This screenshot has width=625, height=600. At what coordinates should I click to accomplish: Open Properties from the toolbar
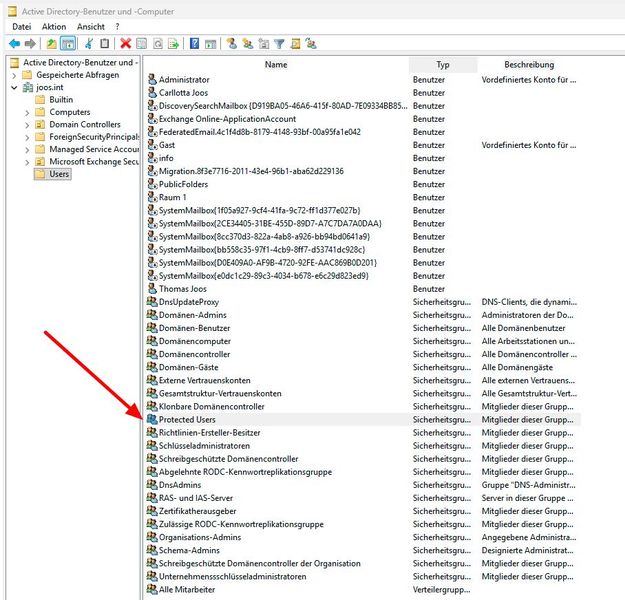tap(142, 43)
